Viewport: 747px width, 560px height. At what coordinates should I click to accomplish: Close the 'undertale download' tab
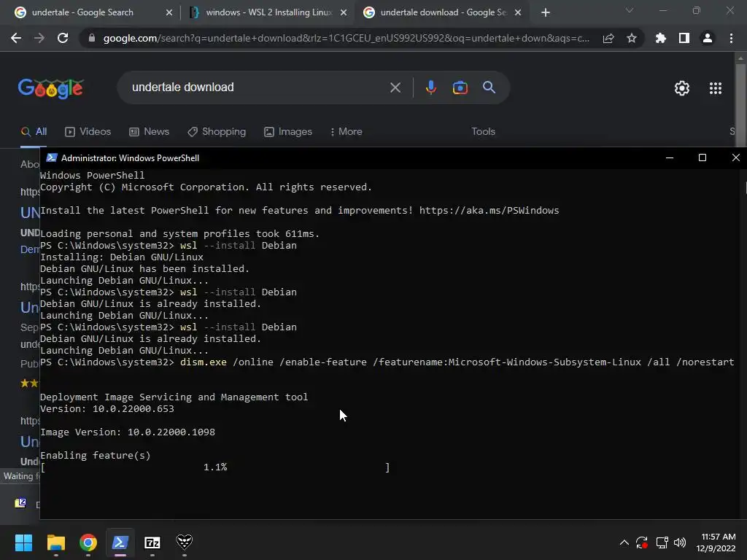(x=518, y=12)
